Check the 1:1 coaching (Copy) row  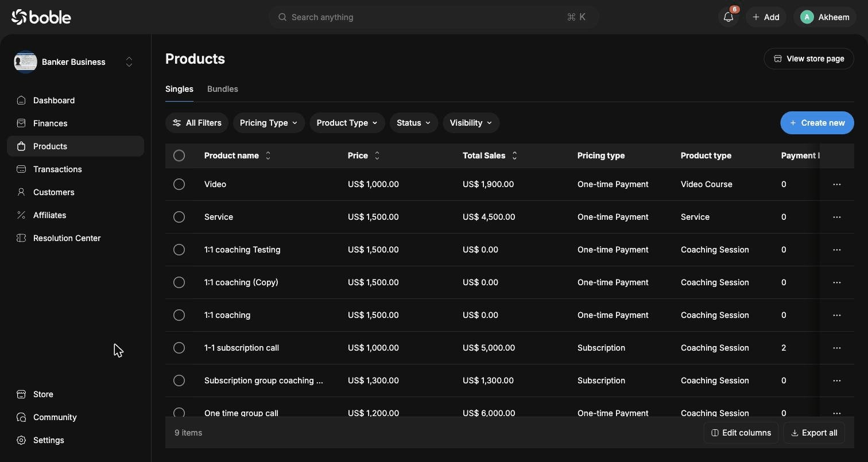coord(179,282)
